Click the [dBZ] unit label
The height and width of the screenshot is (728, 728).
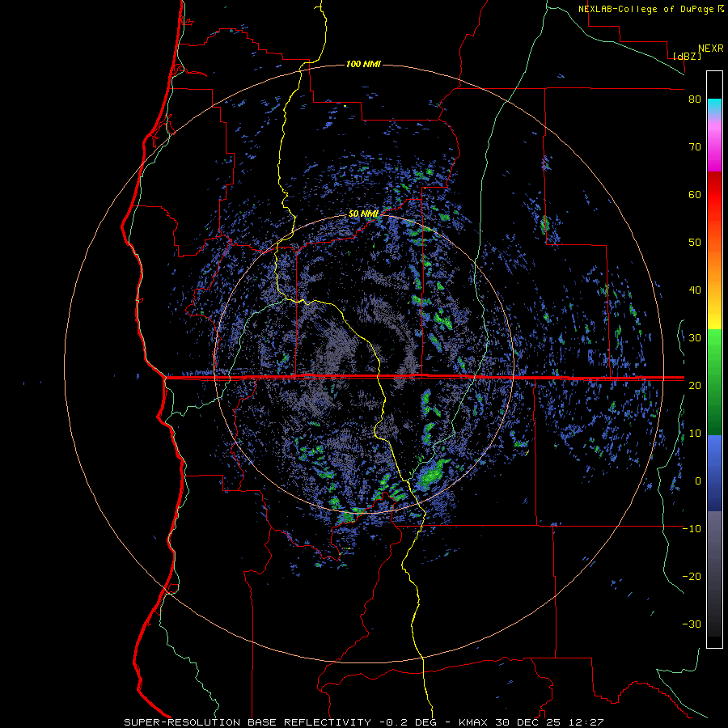(687, 56)
